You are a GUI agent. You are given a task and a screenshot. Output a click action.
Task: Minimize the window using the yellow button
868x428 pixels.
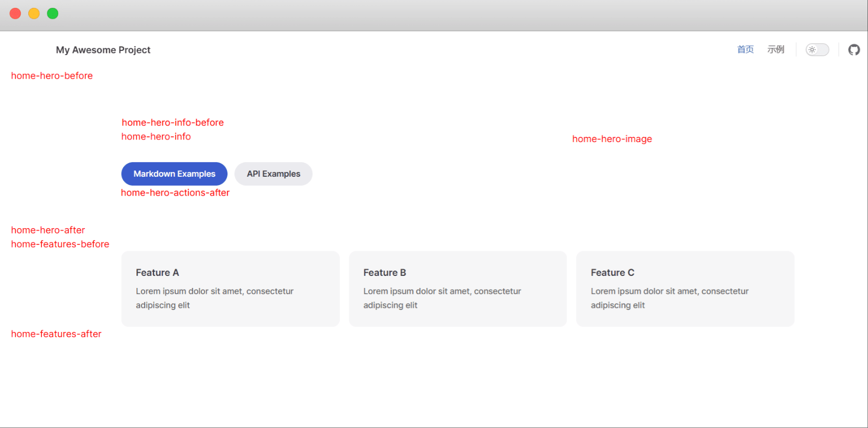[x=34, y=14]
